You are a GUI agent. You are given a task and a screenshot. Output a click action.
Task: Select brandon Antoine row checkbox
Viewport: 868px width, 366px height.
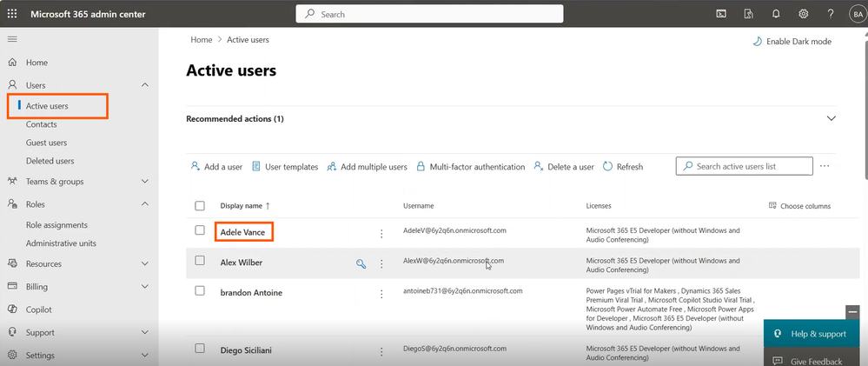[x=200, y=290]
